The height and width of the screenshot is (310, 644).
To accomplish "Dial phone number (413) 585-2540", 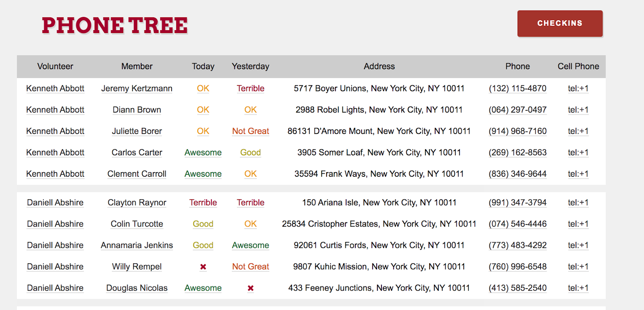I will (x=517, y=288).
